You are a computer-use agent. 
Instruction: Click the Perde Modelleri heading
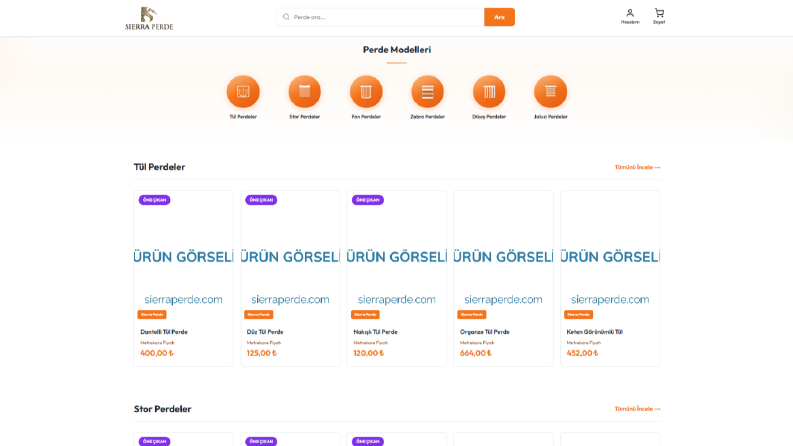[x=397, y=50]
